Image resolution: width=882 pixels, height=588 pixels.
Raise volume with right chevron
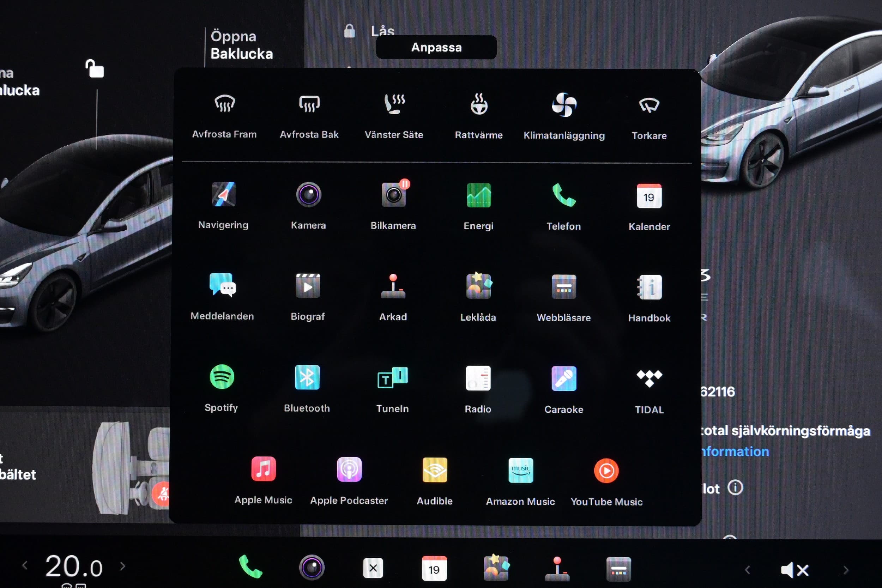tap(846, 570)
